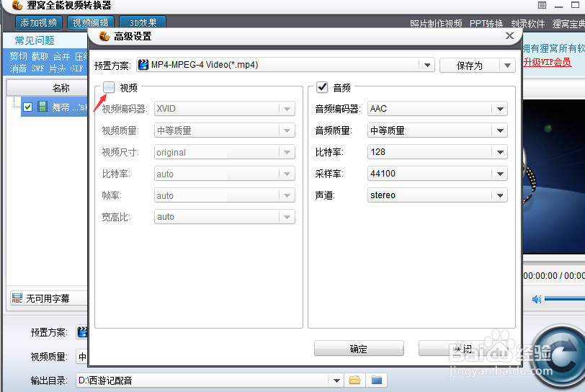Click the 保存为 button

(x=470, y=66)
